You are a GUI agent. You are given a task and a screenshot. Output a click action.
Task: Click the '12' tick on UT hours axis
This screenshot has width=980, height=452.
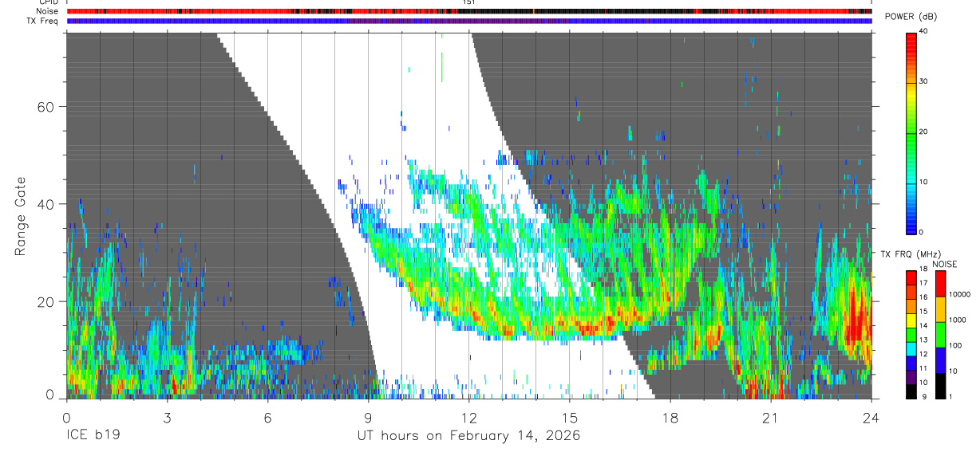pos(469,417)
